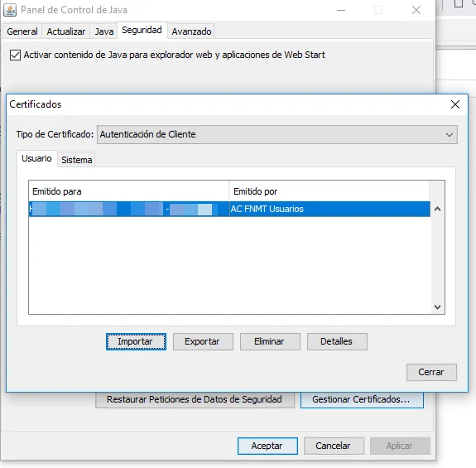This screenshot has width=476, height=468.
Task: Click the Exportar button
Action: pyautogui.click(x=203, y=341)
